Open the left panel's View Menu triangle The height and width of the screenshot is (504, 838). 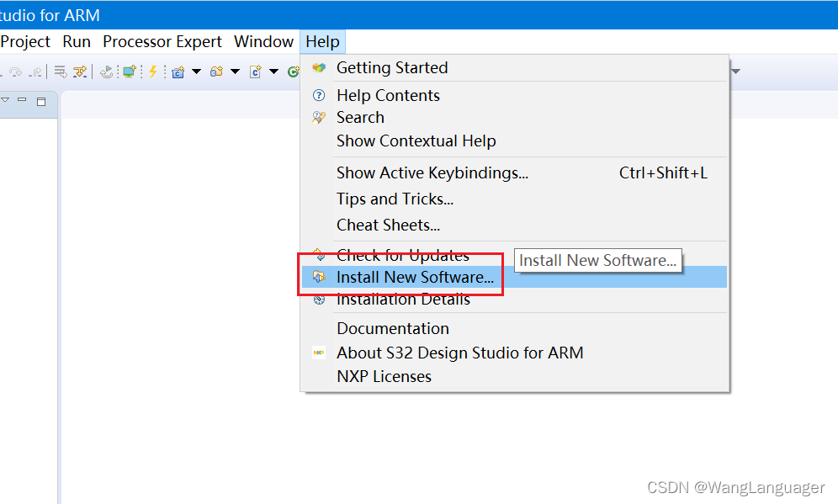tap(5, 100)
